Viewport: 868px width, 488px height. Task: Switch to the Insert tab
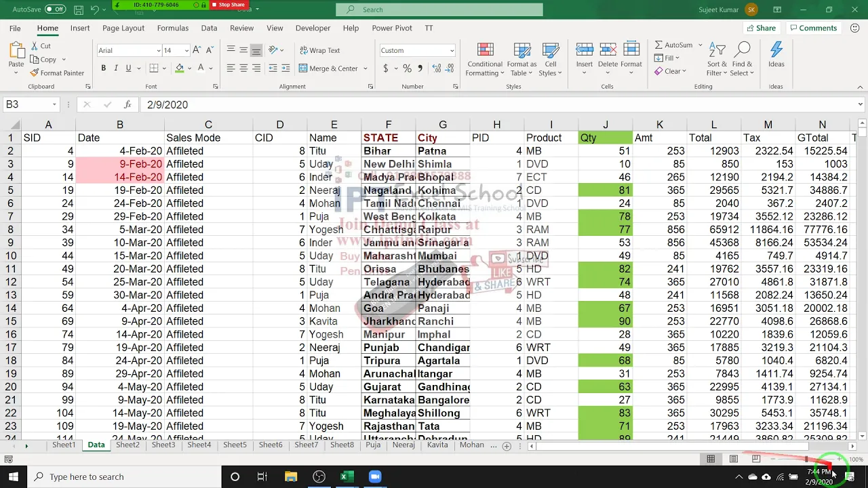click(x=80, y=28)
